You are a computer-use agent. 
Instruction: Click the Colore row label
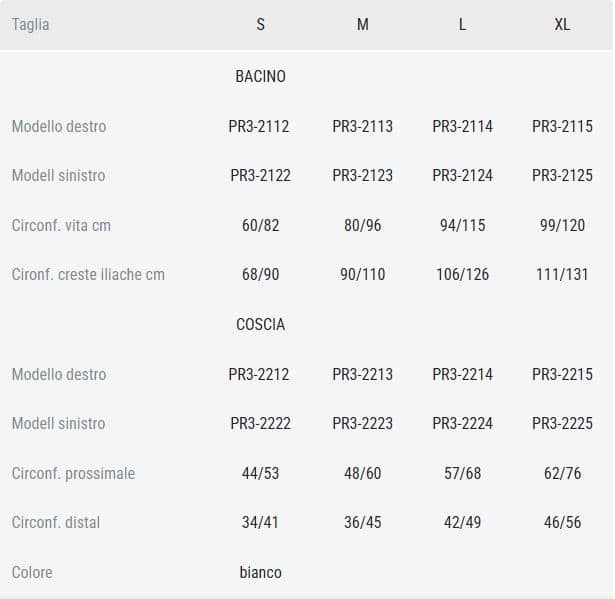coord(32,572)
